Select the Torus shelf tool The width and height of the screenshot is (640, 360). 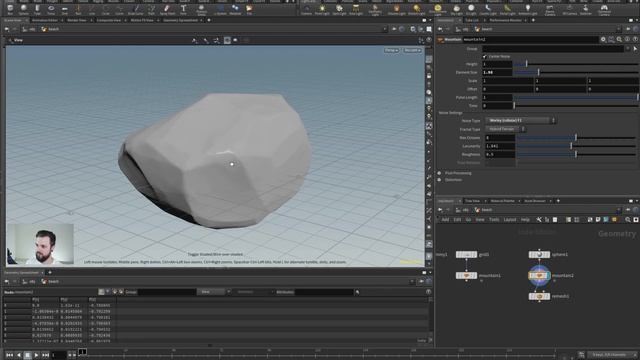click(51, 9)
